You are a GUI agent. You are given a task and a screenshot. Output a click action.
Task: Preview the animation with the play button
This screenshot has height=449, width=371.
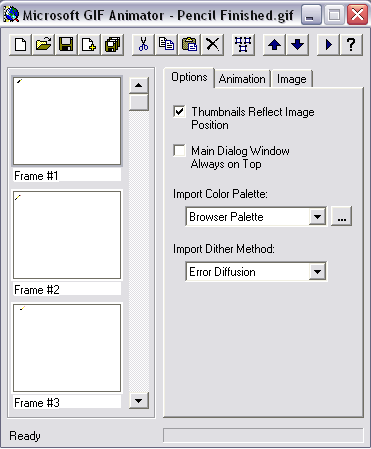pos(328,44)
